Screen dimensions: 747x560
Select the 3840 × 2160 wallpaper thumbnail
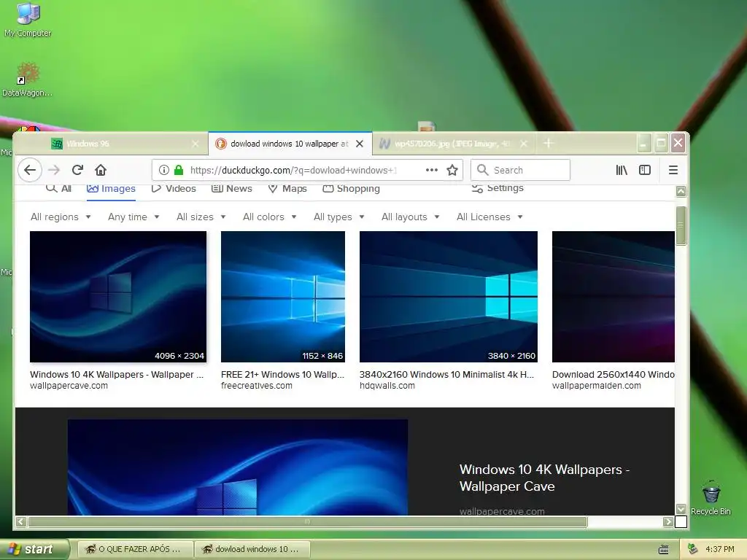[449, 297]
